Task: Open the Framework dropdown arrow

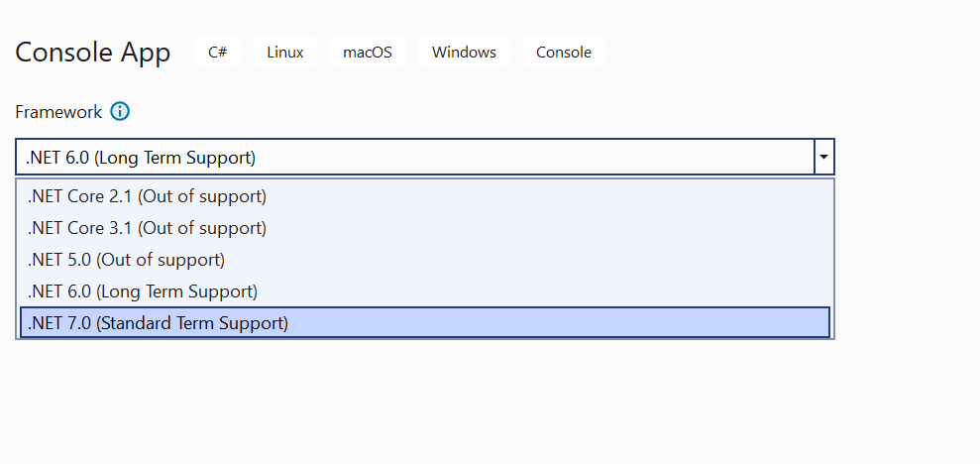Action: pos(823,157)
